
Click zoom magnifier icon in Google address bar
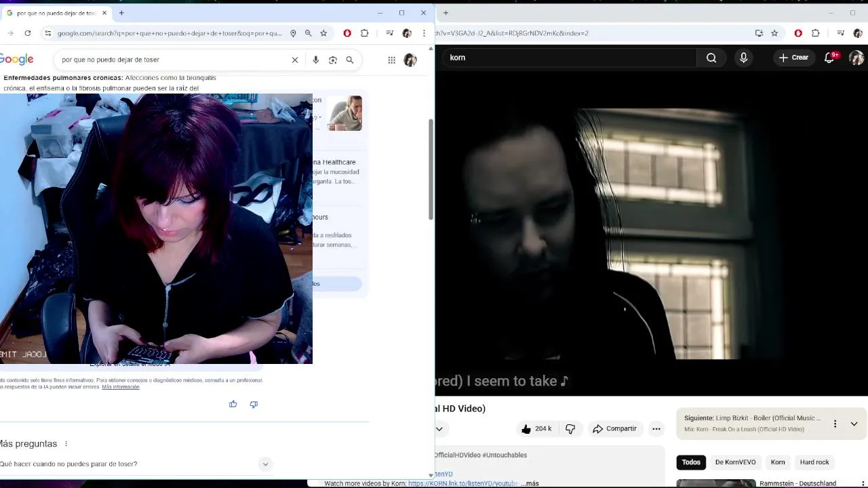click(308, 33)
